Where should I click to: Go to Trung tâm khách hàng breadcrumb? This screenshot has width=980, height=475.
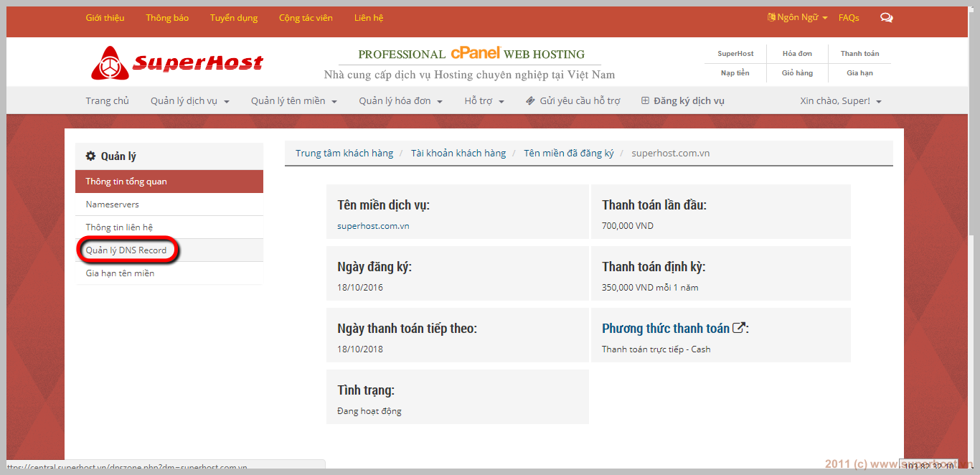click(x=344, y=153)
